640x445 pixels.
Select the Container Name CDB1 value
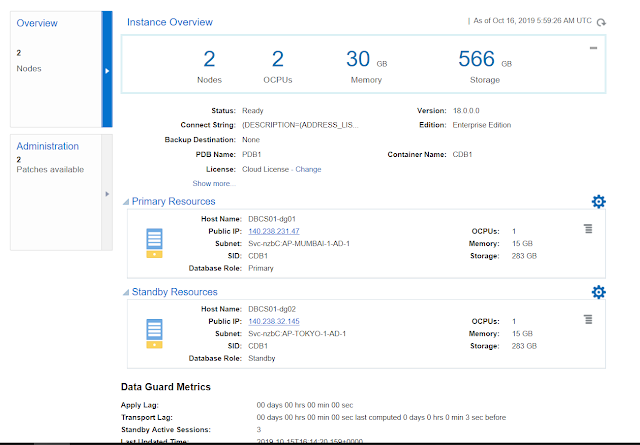462,154
